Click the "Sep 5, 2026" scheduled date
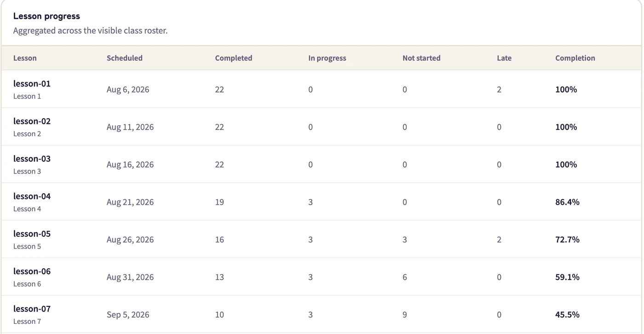 coord(128,315)
